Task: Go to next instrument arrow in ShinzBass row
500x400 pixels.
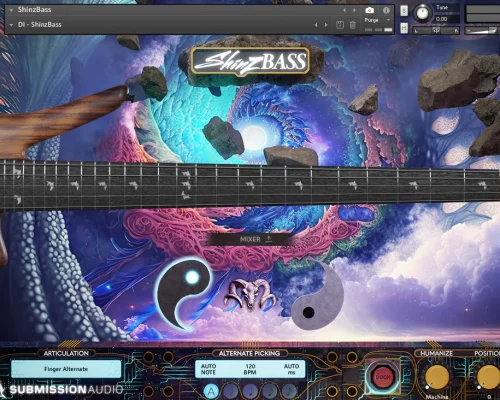Action: 354,10
